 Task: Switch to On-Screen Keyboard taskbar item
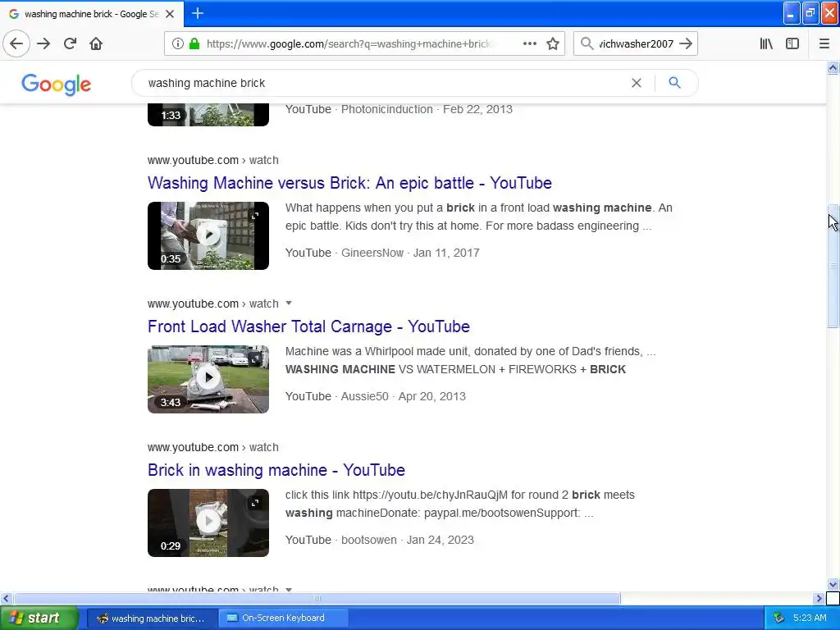(x=283, y=618)
